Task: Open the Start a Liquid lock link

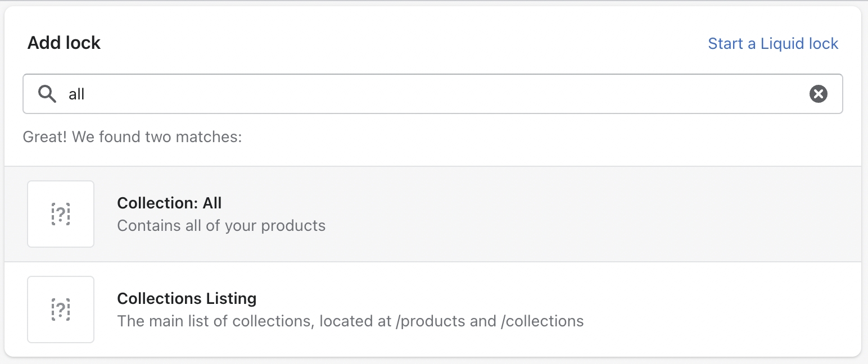Action: click(x=773, y=43)
